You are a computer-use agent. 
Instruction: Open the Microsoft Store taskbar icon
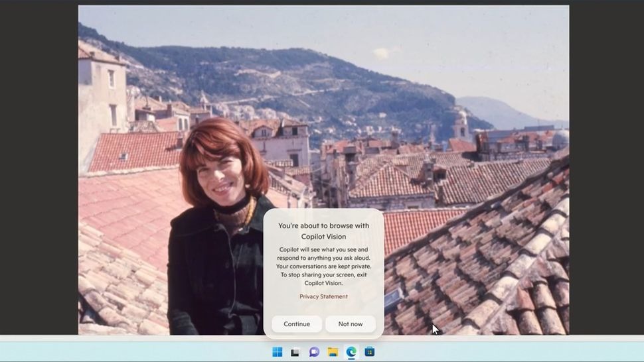point(370,352)
